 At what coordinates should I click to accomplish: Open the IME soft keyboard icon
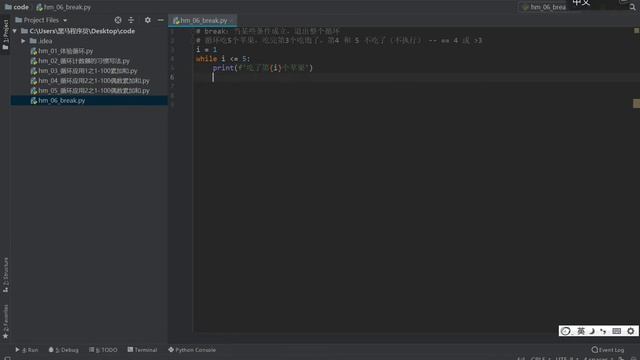tap(617, 331)
